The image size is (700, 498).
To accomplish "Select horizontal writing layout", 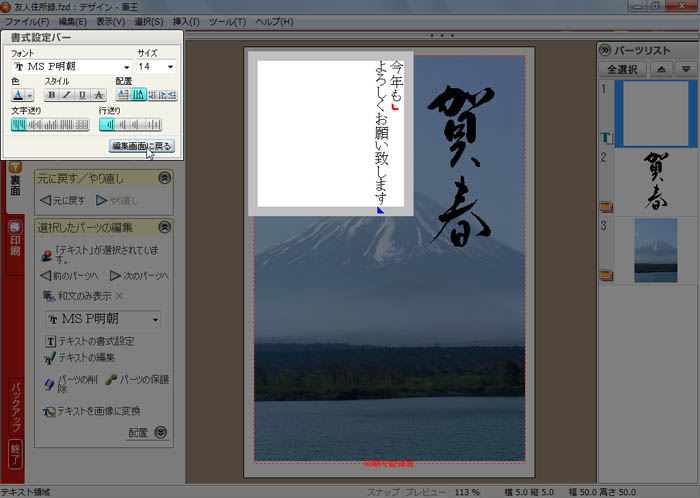I will tap(124, 95).
